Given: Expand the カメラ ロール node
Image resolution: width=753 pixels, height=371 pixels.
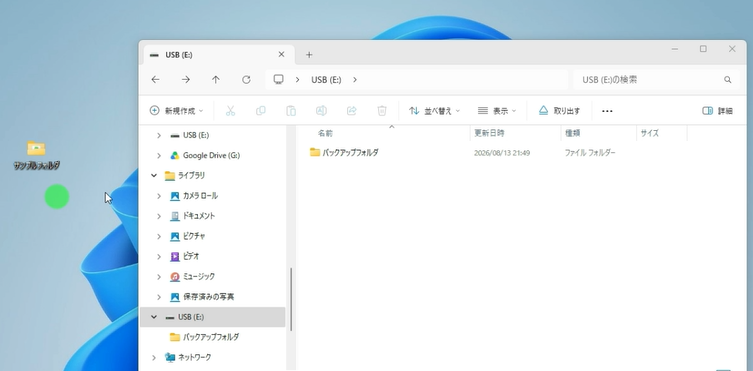Looking at the screenshot, I should 159,196.
